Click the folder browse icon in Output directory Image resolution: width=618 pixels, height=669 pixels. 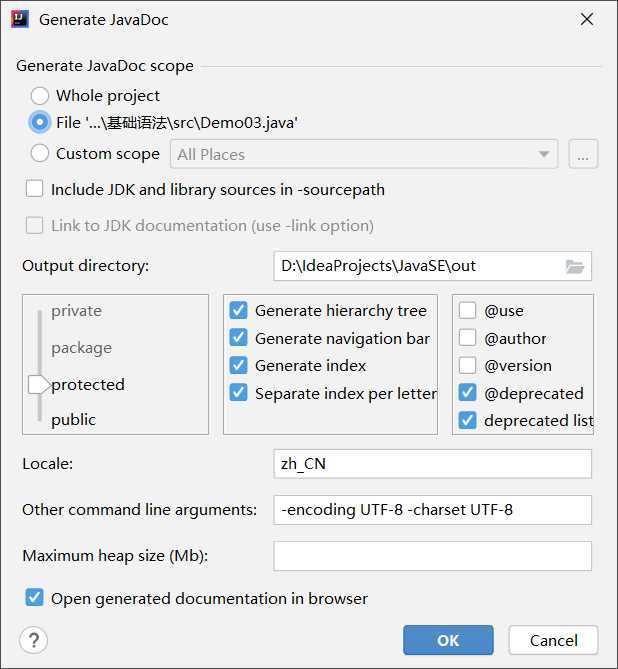pos(574,267)
